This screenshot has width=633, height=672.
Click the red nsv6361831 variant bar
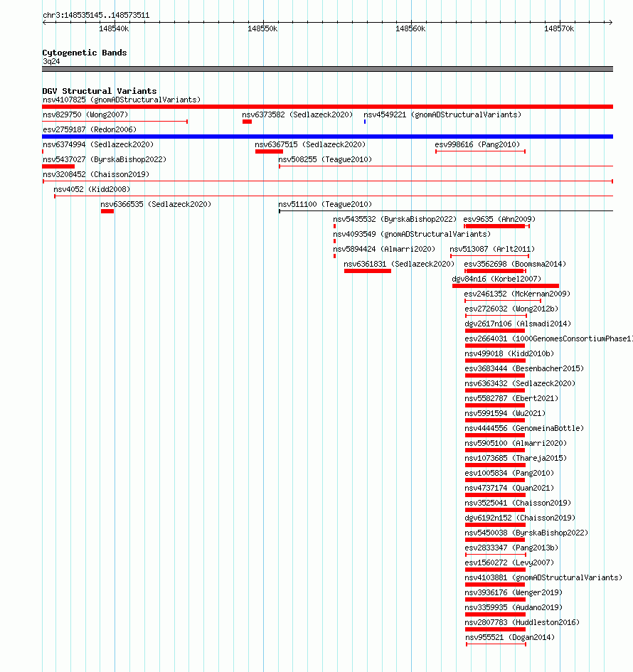(x=368, y=271)
